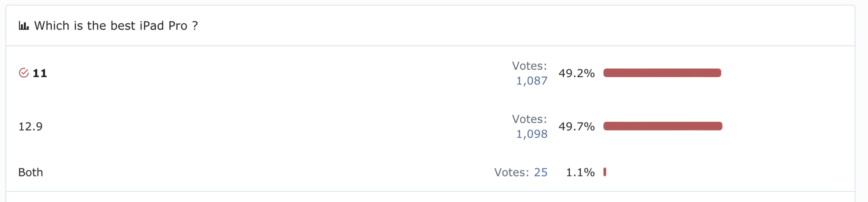Click the small red bar for Both
Screen dimensions: 868x202
(605, 172)
